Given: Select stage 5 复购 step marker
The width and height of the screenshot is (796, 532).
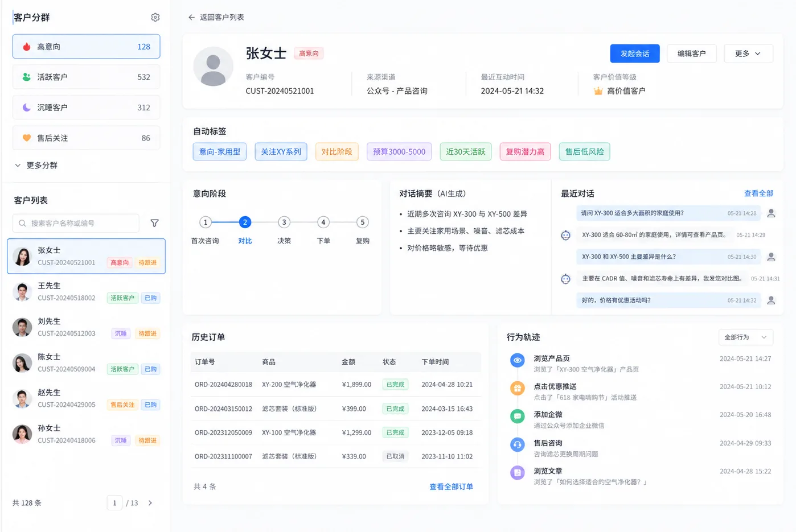Looking at the screenshot, I should point(363,222).
